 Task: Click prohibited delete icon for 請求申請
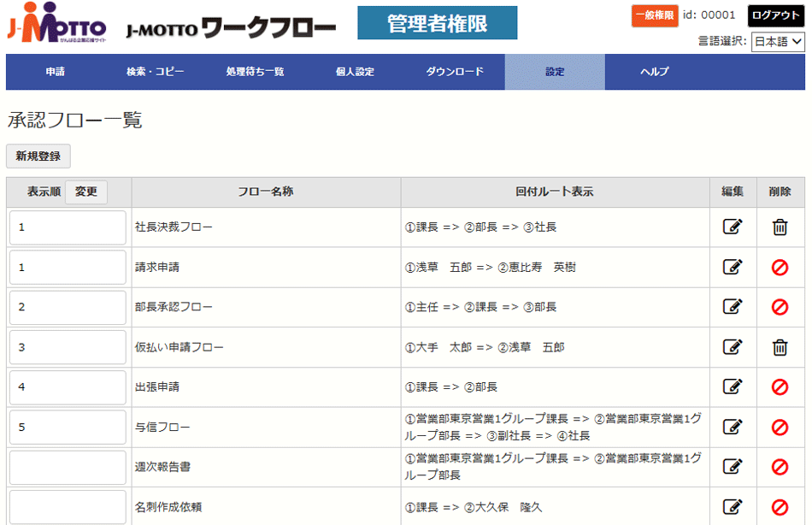coord(780,267)
